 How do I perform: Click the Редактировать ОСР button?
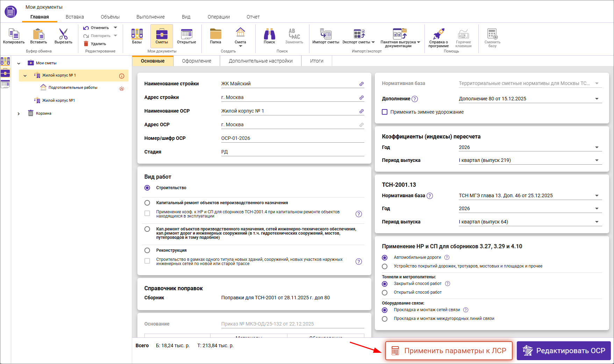tap(564, 351)
